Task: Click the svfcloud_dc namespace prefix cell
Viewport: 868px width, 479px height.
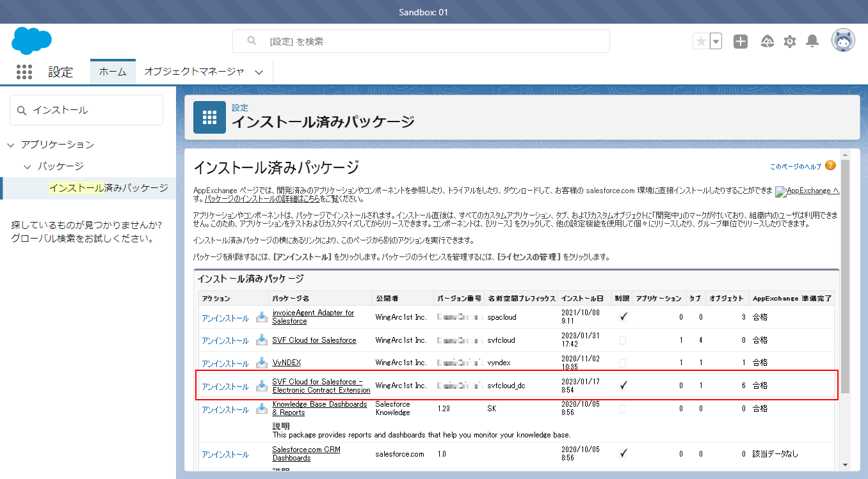Action: tap(506, 386)
